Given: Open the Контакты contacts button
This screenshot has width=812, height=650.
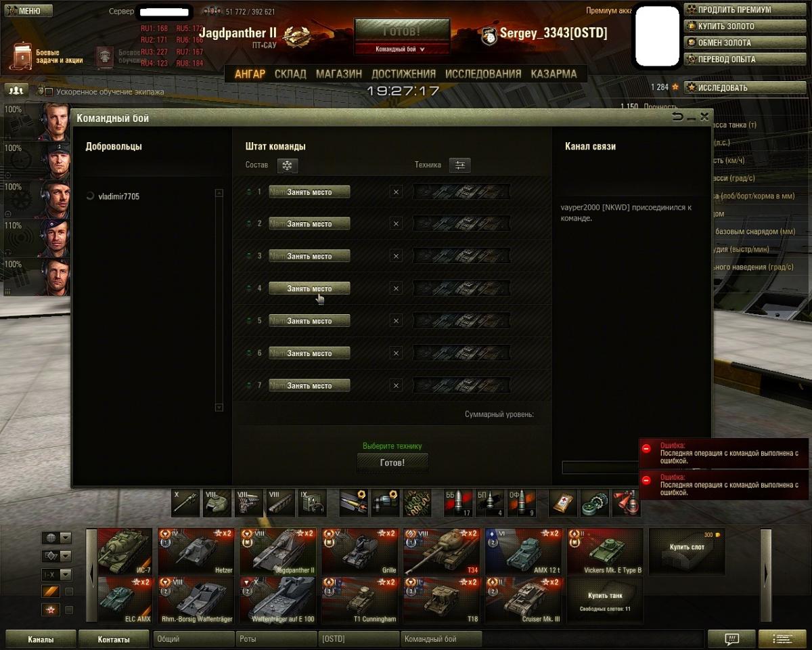Looking at the screenshot, I should (x=114, y=638).
